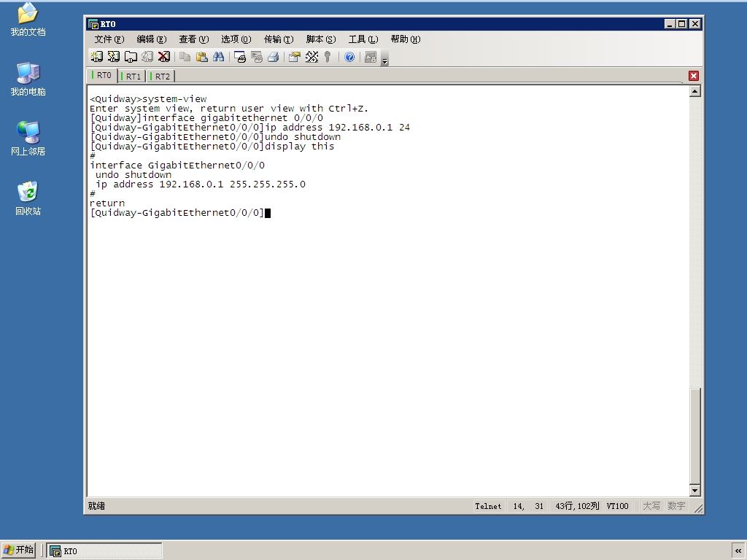
Task: Open Session Options from the toolbar
Action: (295, 57)
